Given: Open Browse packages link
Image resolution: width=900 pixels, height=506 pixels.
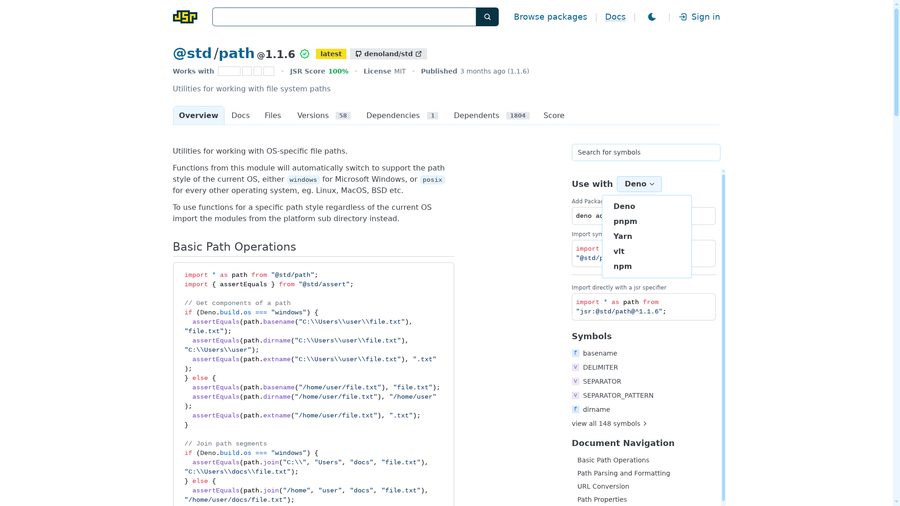Looking at the screenshot, I should pyautogui.click(x=550, y=17).
